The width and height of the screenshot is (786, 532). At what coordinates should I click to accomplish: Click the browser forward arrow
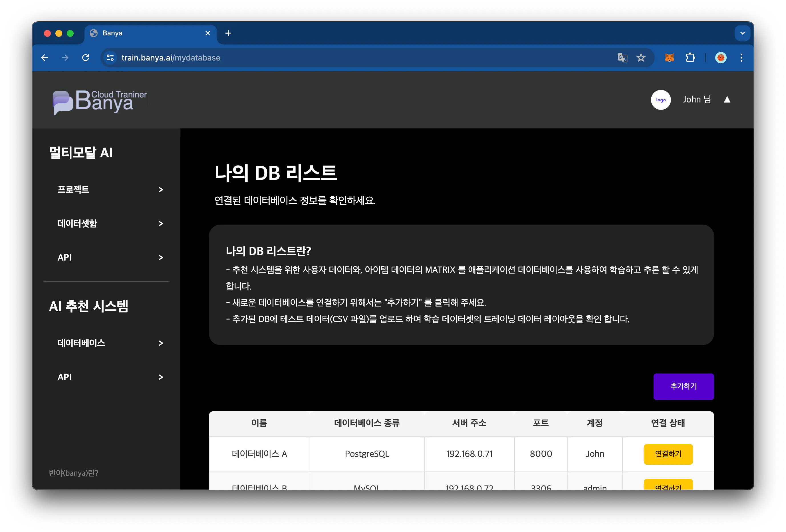(x=65, y=58)
